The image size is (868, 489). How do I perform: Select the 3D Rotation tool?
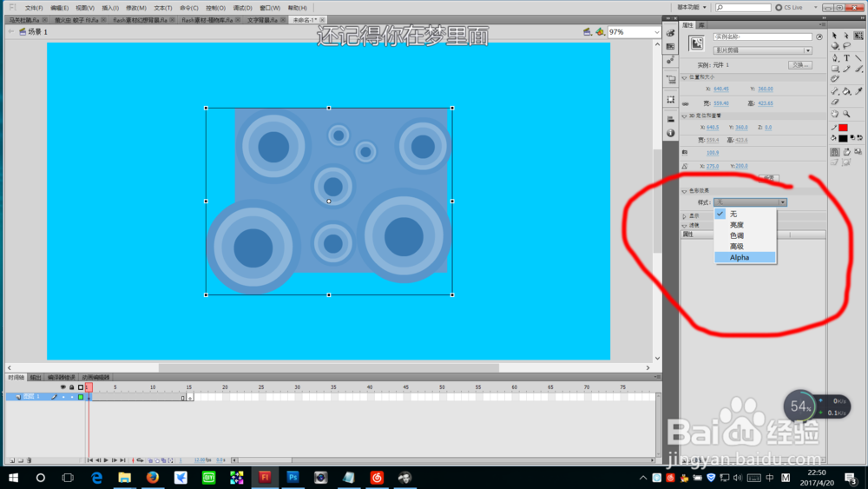click(x=835, y=45)
